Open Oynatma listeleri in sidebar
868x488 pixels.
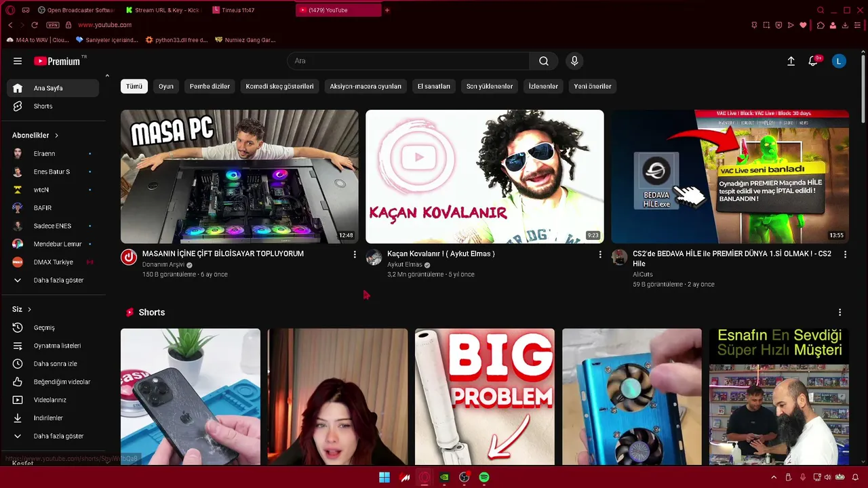[53, 346]
